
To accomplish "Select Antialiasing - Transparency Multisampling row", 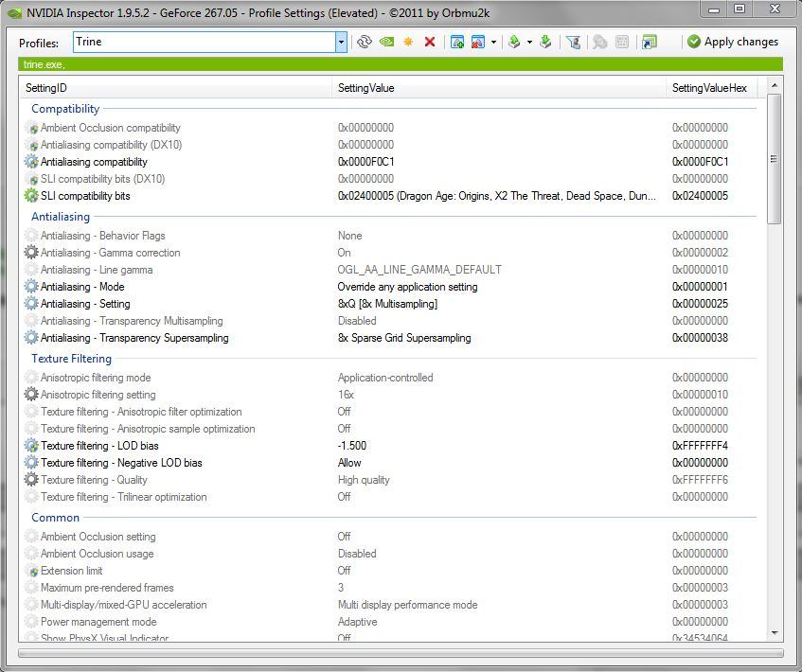I will tap(390, 321).
